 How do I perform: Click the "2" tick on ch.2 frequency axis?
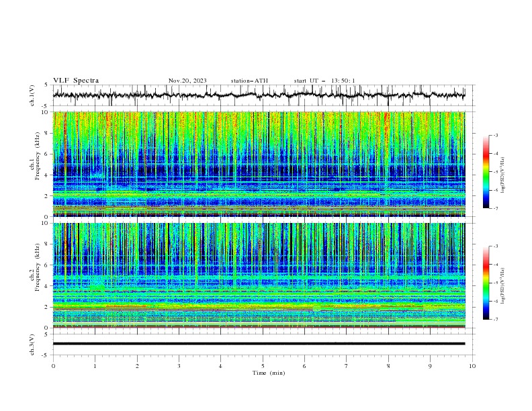(x=47, y=307)
